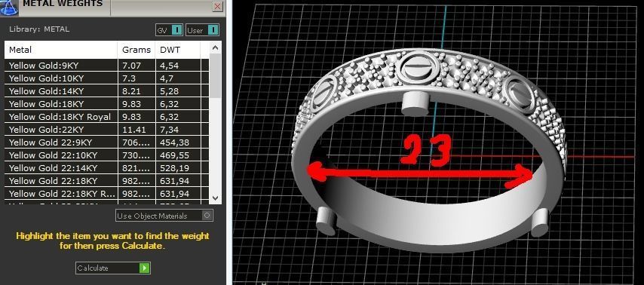Click the 7.3 grams value

tap(129, 78)
